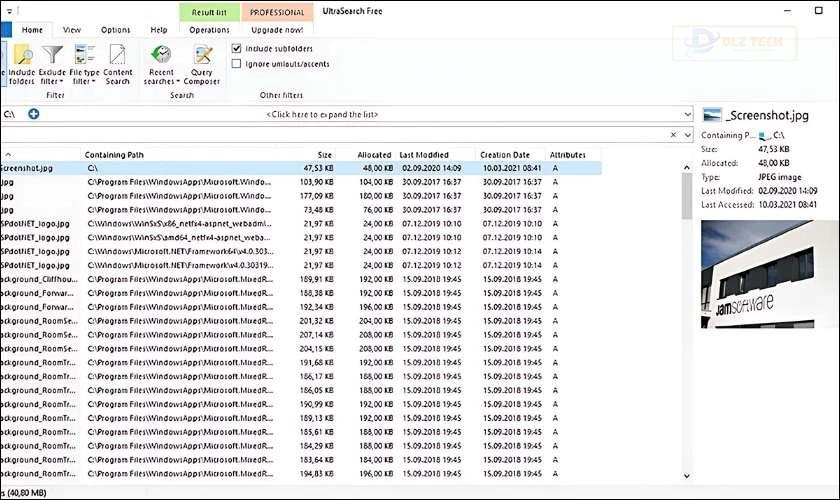
Task: Click here to expand the list
Action: tap(322, 115)
